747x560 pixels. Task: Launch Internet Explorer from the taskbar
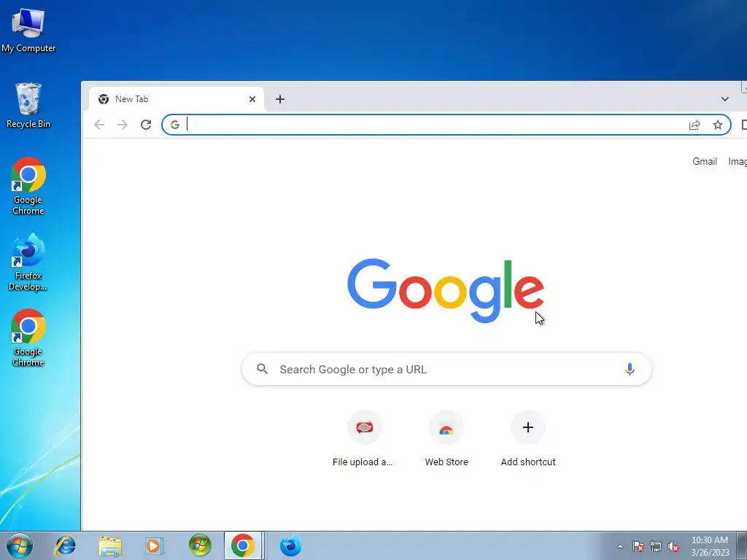point(65,545)
